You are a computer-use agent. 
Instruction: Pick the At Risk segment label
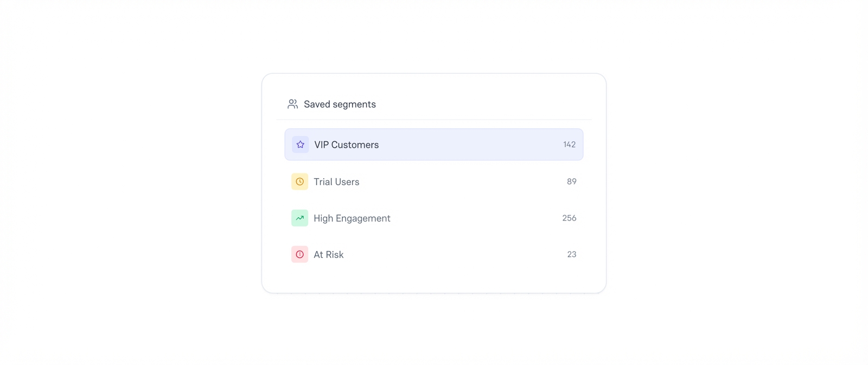click(x=328, y=255)
